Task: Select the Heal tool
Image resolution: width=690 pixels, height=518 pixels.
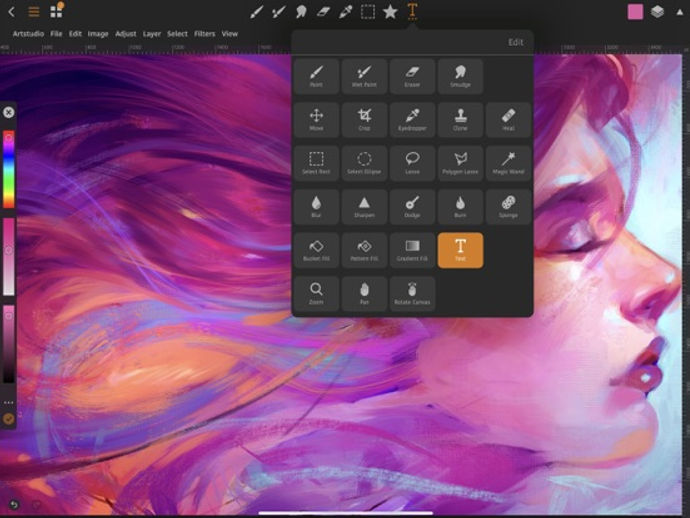Action: [x=508, y=120]
